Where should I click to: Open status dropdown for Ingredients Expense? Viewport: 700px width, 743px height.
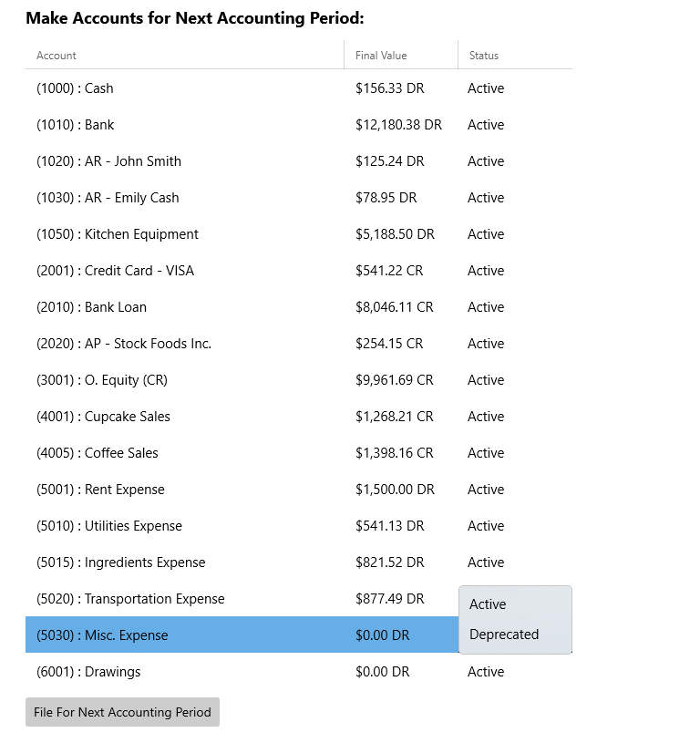[515, 562]
